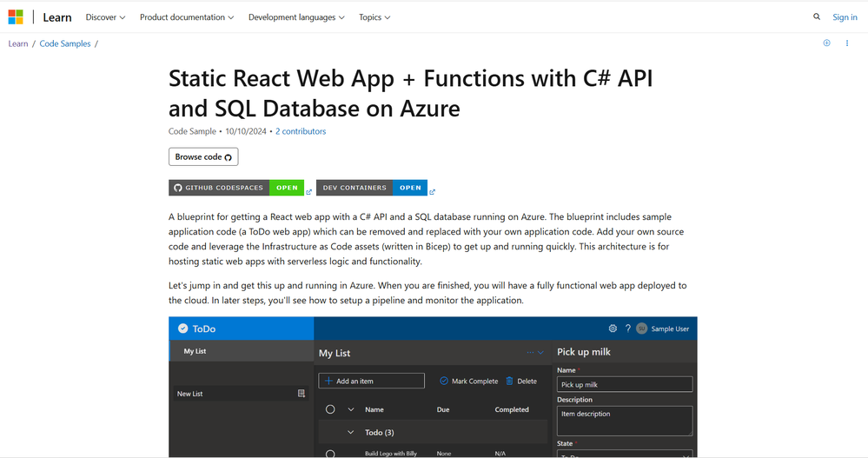Screen dimensions: 868x458
Task: Click the settings gear in ToDo app
Action: (x=613, y=329)
